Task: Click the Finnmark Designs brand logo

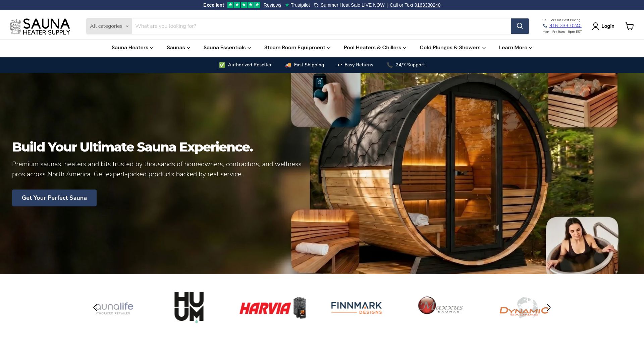Action: click(357, 308)
